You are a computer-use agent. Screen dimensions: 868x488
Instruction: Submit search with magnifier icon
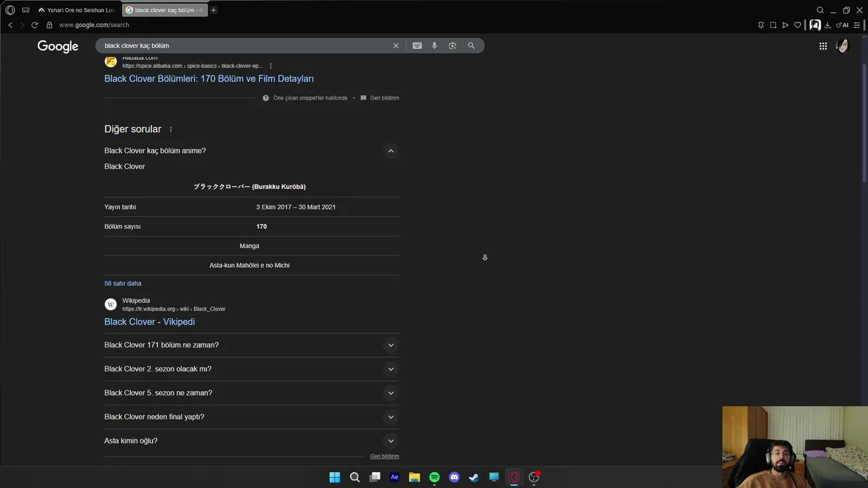pos(471,45)
